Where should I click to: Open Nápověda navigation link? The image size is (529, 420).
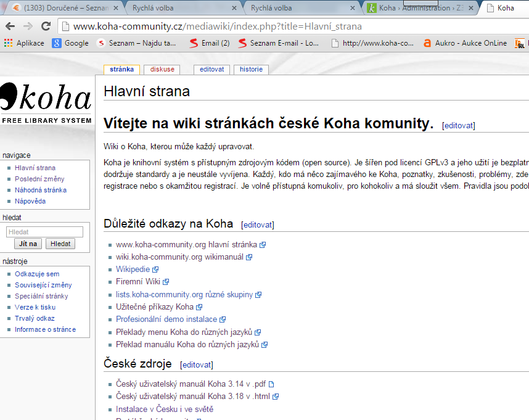(x=30, y=201)
